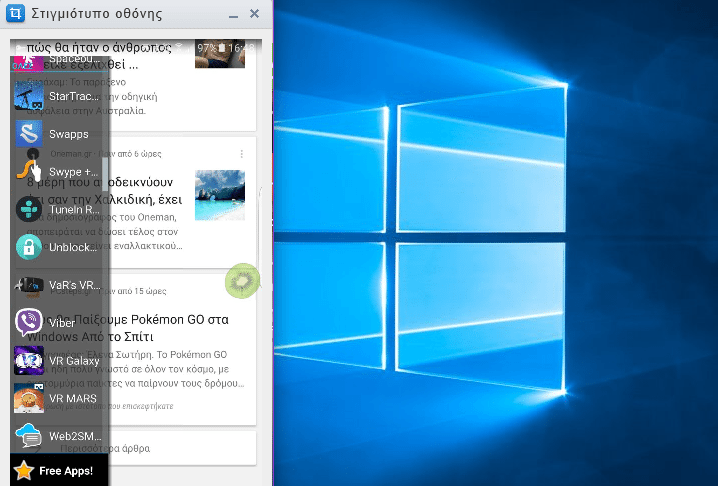Click the screenshot crop icon in title bar
Image resolution: width=718 pixels, height=486 pixels.
(15, 13)
